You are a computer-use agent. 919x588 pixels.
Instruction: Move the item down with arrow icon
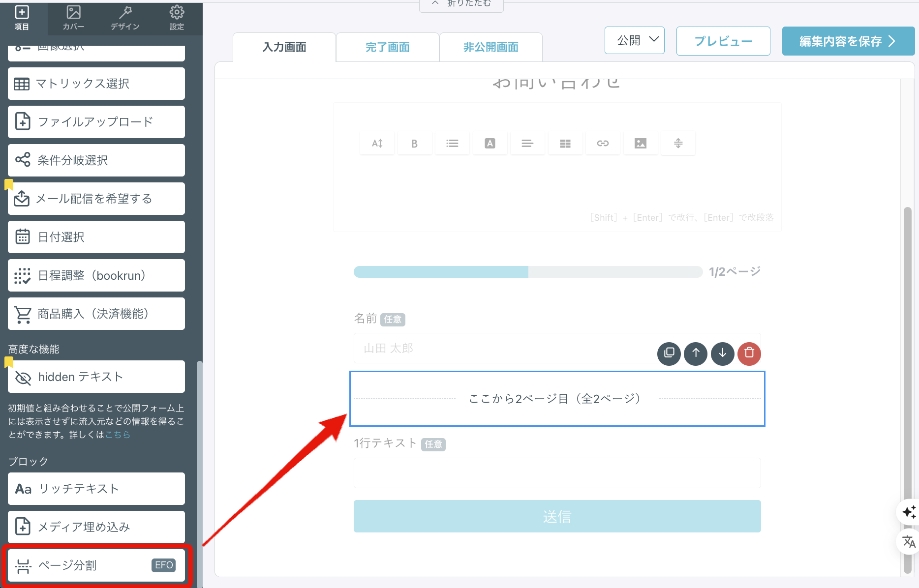[x=723, y=353]
